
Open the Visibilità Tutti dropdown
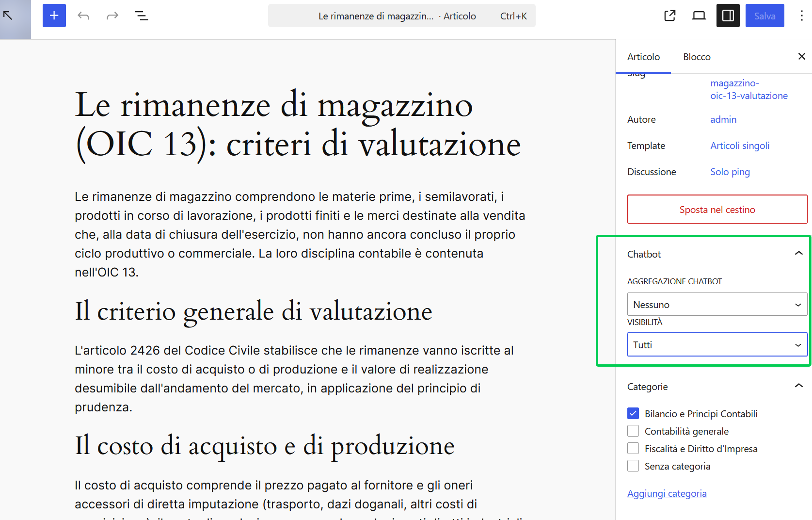coord(717,345)
